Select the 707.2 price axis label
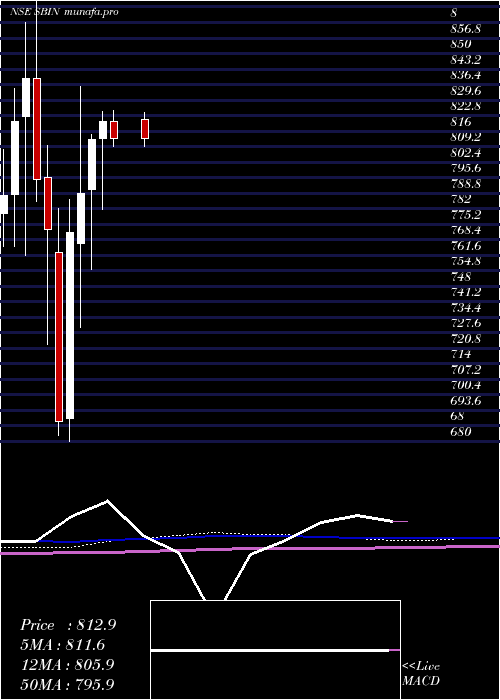Image resolution: width=500 pixels, height=700 pixels. (465, 370)
